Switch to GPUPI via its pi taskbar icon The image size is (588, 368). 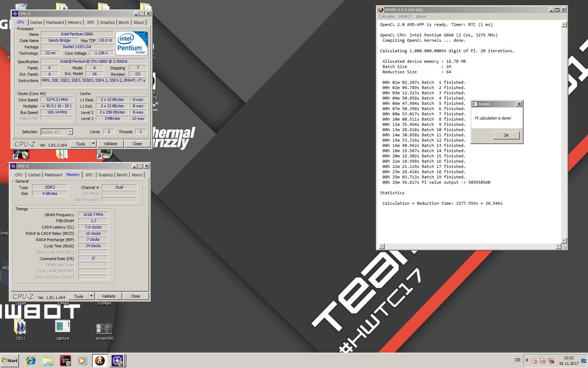tap(100, 360)
